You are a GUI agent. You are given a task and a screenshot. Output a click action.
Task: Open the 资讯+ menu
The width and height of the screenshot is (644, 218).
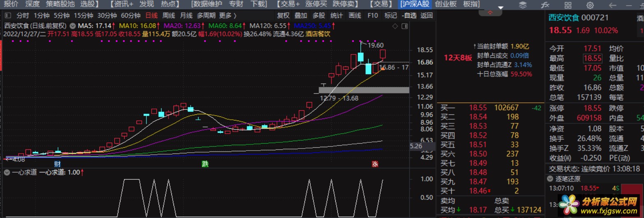tap(122, 4)
